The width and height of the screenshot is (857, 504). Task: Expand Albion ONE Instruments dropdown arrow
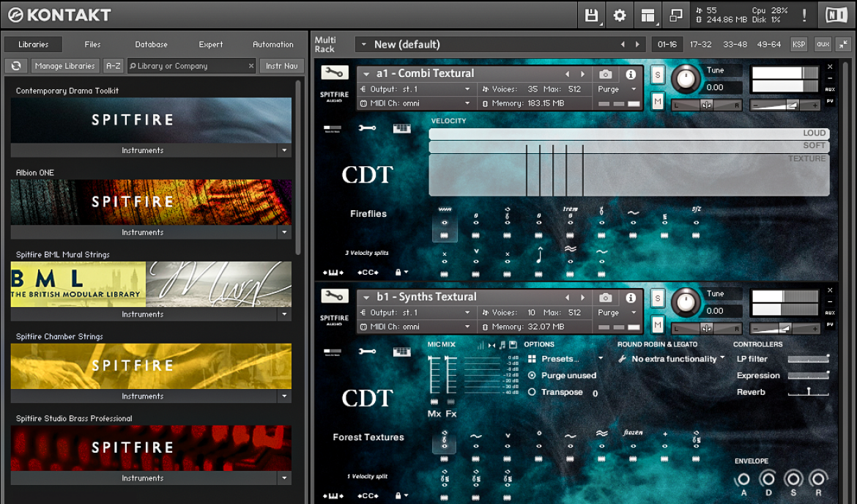[284, 232]
